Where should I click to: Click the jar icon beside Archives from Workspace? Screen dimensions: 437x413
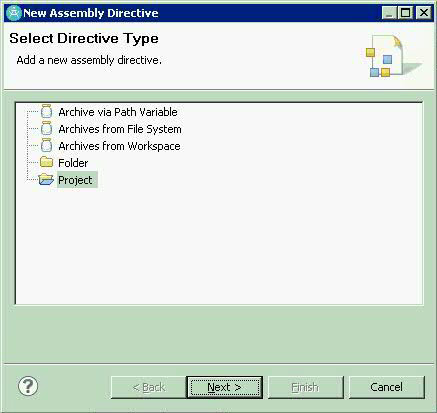(x=46, y=145)
